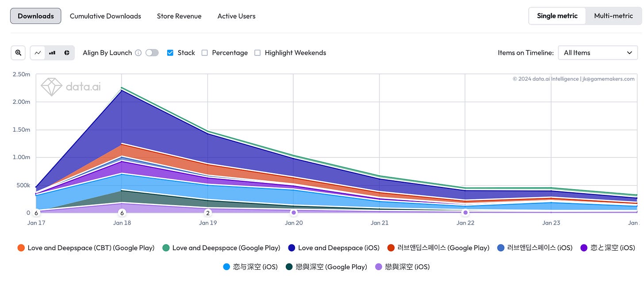Toggle 戀與深空 (Google Play) legend swatch

tap(288, 267)
